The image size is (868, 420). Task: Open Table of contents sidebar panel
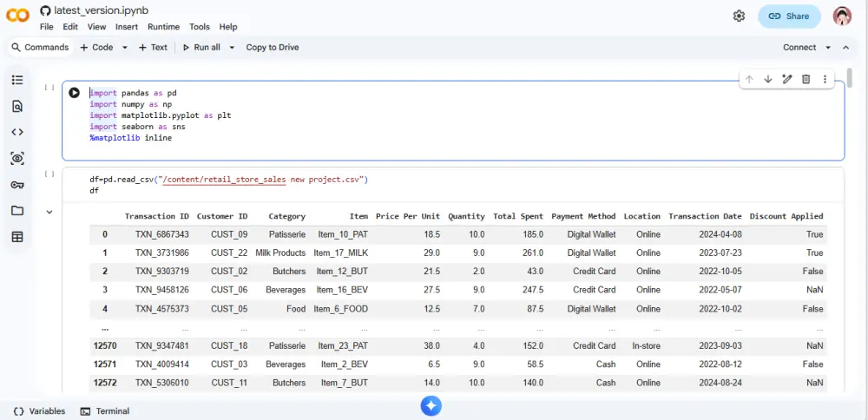pyautogui.click(x=17, y=80)
